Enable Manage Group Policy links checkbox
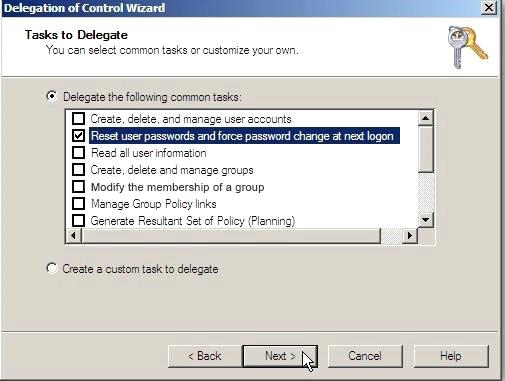This screenshot has height=381, width=505. 78,203
